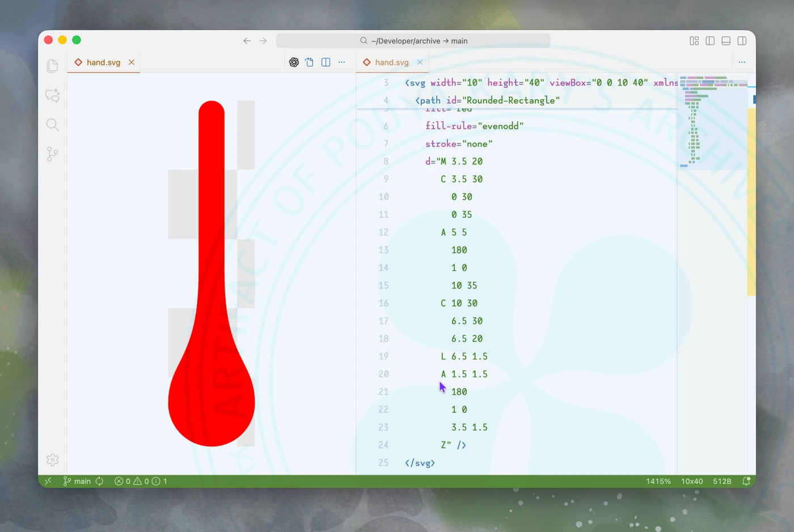794x532 pixels.
Task: Toggle the primary side bar visibility
Action: (710, 41)
